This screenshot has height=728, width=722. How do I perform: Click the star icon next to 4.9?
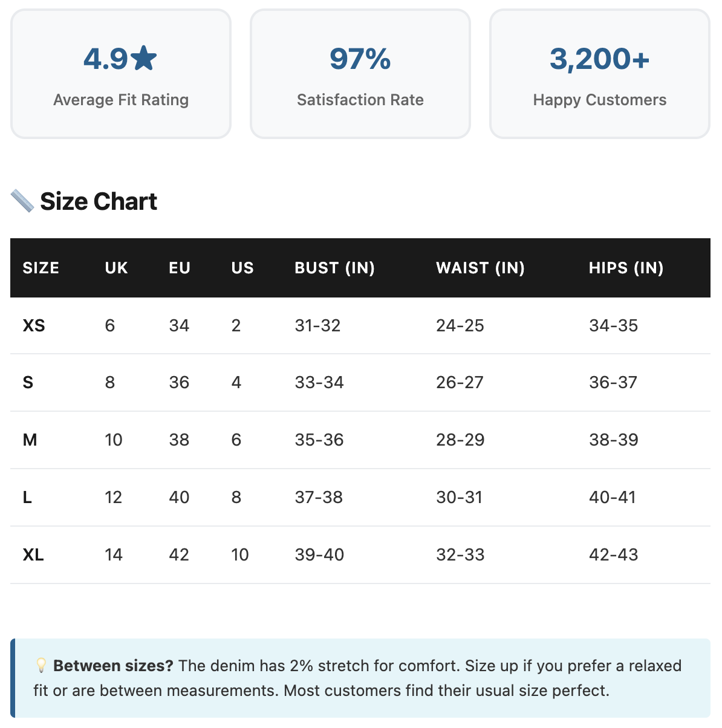[x=144, y=59]
